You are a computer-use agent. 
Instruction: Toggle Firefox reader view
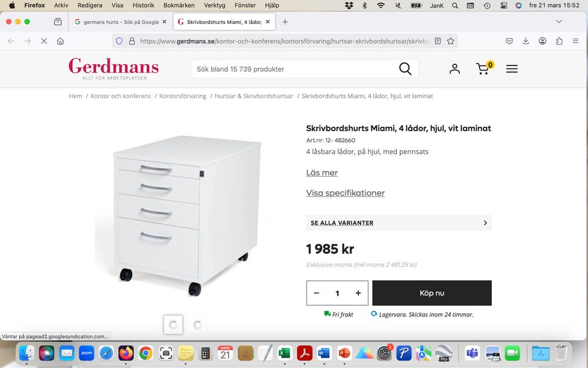[437, 41]
